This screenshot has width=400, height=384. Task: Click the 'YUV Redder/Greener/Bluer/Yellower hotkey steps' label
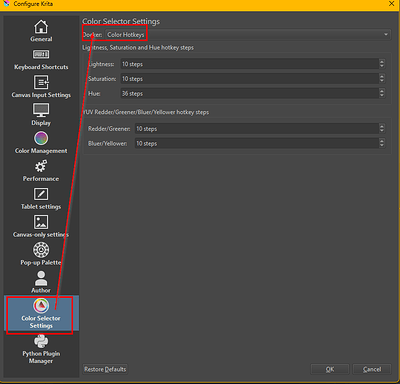coord(146,112)
